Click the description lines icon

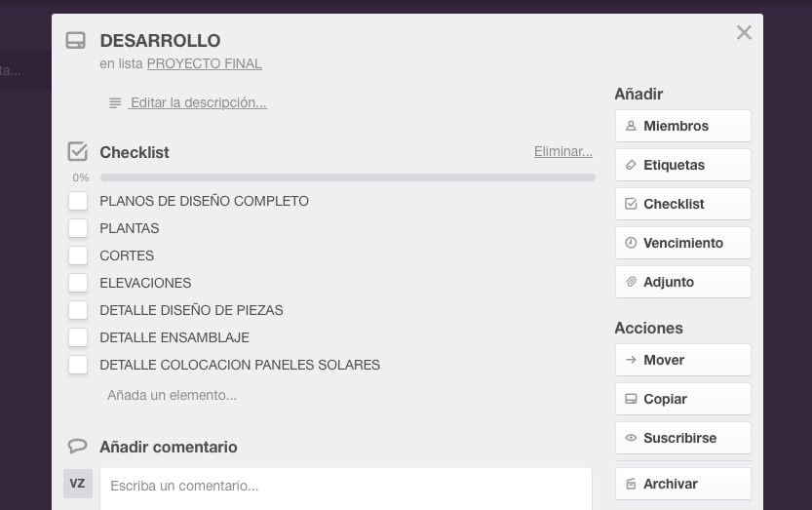tap(115, 103)
